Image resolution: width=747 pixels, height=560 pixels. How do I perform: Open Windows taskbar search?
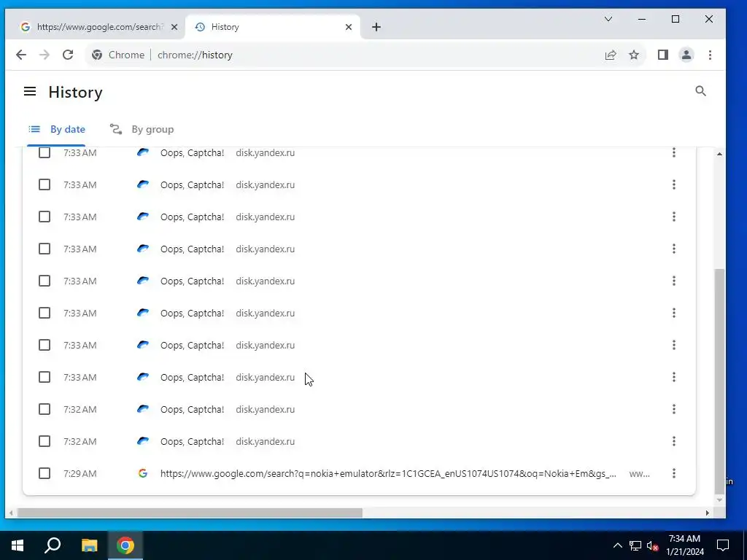point(53,545)
